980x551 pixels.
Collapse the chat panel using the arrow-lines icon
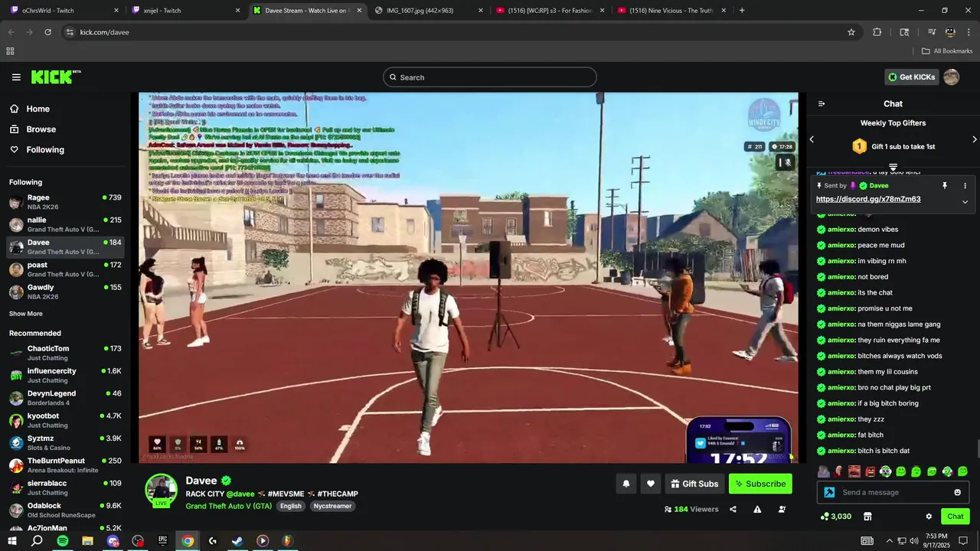(x=822, y=104)
